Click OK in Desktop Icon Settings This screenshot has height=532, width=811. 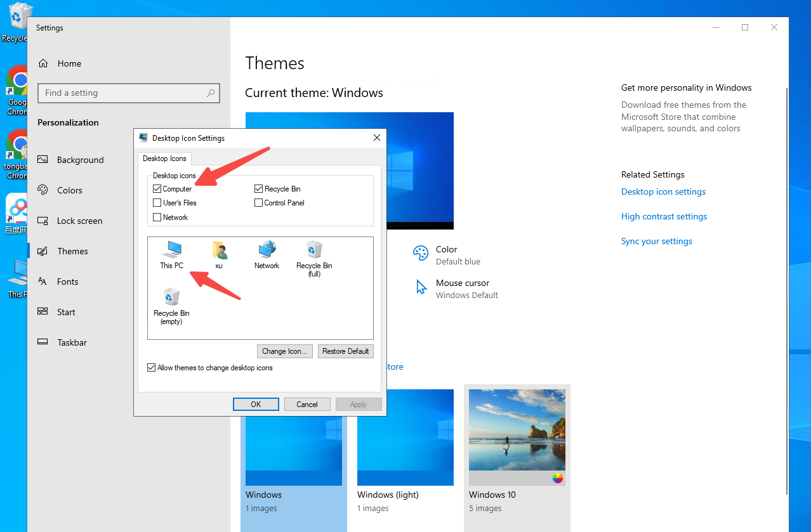(256, 405)
